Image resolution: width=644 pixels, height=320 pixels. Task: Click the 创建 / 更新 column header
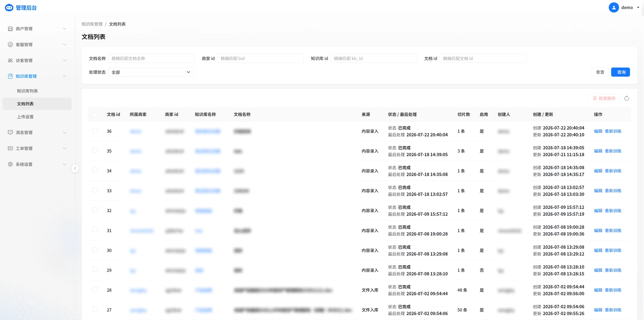(x=543, y=115)
